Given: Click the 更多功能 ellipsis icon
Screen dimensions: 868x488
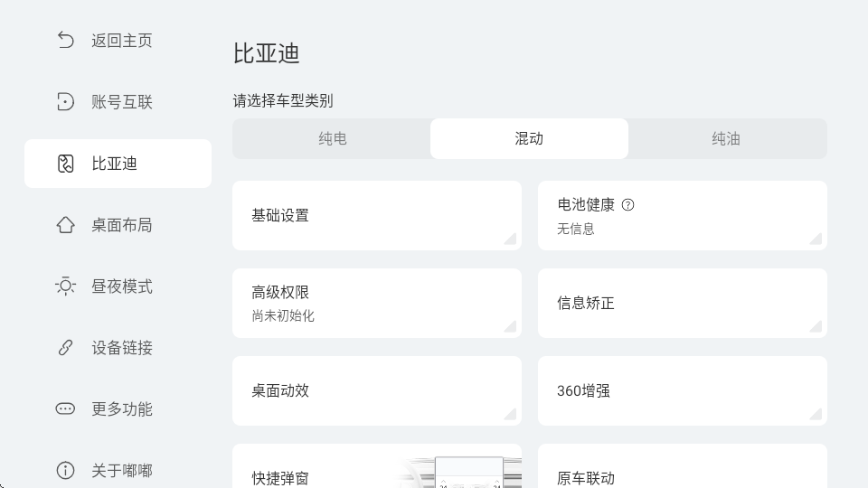Looking at the screenshot, I should coord(65,408).
